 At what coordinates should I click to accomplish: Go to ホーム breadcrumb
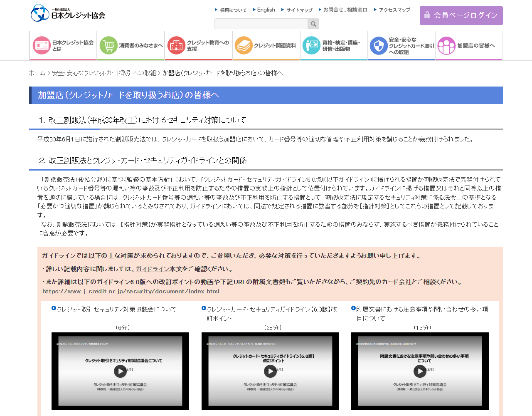tap(37, 73)
